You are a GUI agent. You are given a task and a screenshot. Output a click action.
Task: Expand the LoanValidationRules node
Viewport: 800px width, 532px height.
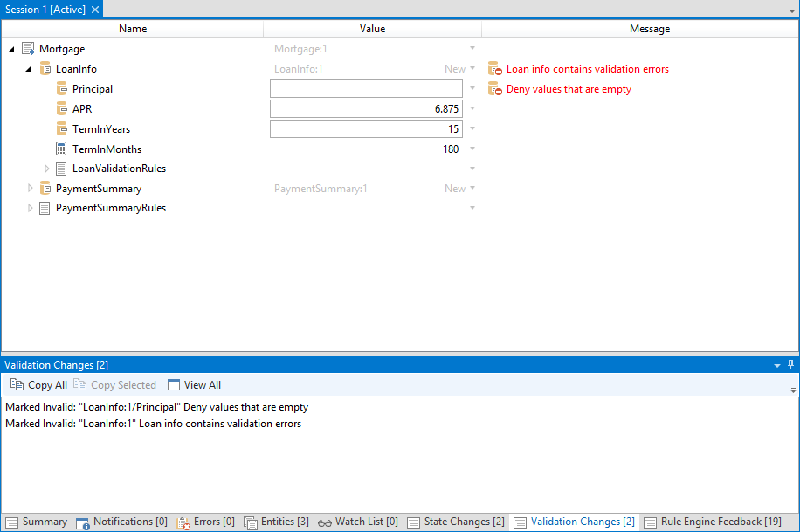click(47, 169)
